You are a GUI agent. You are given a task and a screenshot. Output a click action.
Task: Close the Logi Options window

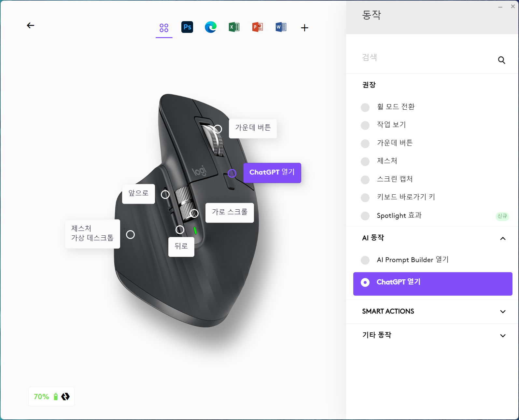tap(513, 6)
